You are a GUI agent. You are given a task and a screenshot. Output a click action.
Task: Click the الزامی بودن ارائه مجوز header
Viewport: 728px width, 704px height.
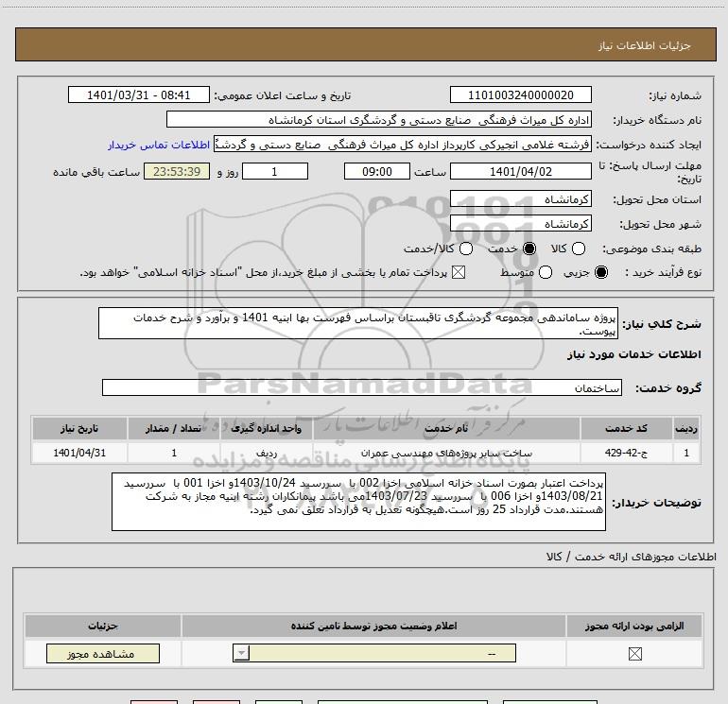tap(634, 626)
